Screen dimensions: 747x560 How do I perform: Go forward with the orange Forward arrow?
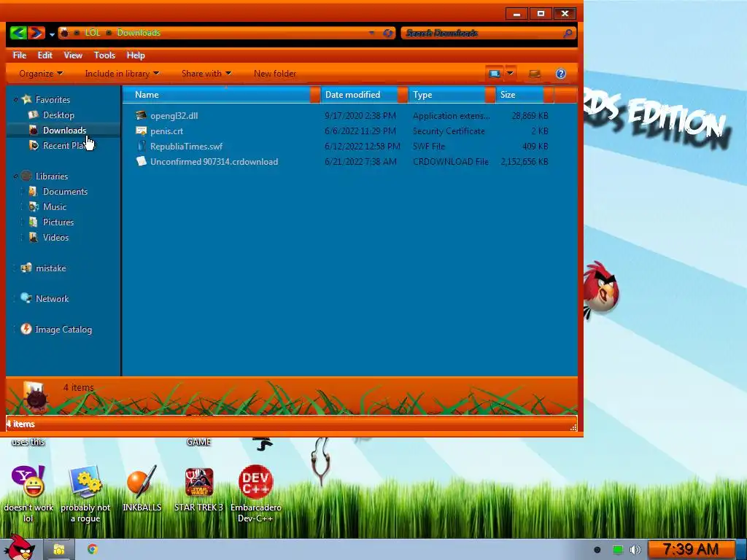pos(36,33)
